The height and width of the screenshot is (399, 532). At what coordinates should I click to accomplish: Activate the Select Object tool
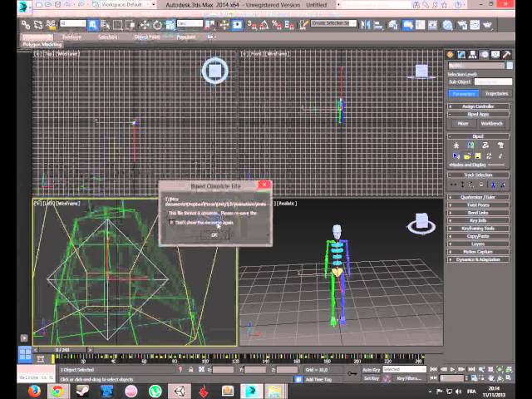pyautogui.click(x=92, y=25)
